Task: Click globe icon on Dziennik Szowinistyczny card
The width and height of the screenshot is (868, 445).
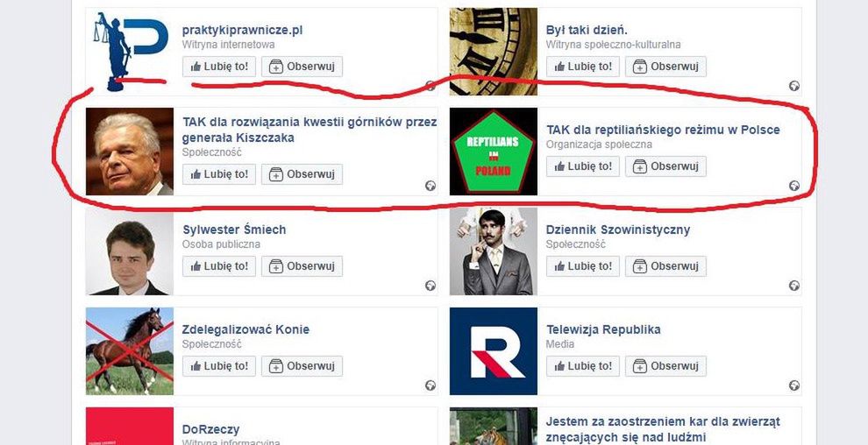Action: [793, 286]
